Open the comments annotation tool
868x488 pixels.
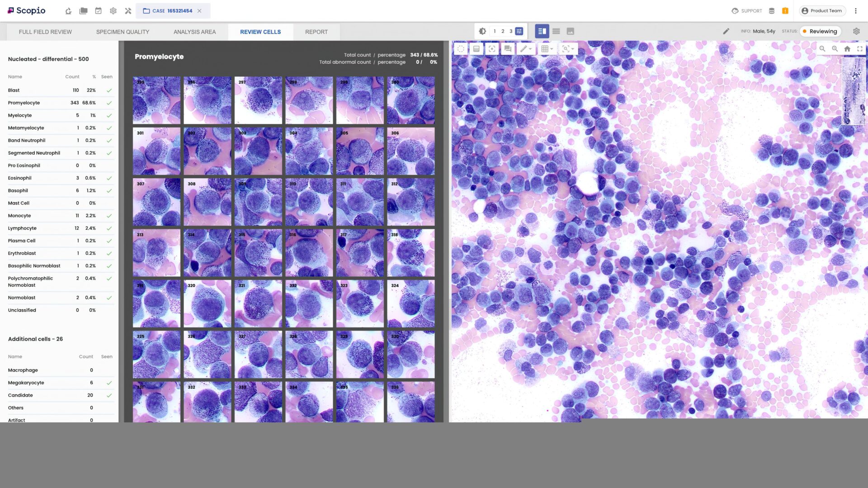[x=508, y=49]
